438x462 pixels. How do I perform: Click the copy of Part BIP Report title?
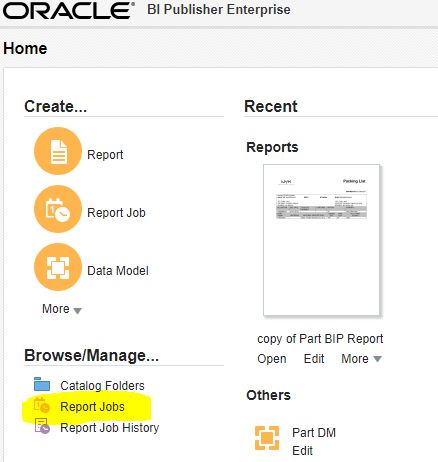click(320, 339)
